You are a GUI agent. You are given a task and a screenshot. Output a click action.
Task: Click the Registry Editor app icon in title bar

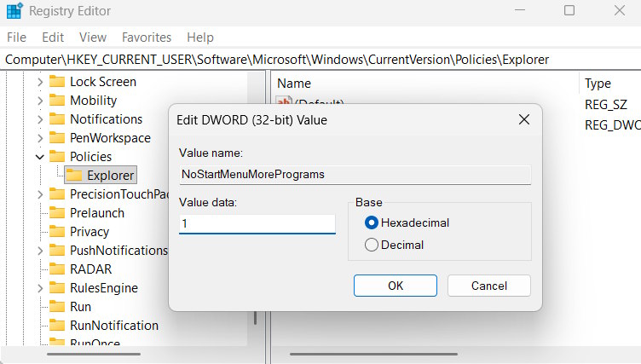pos(14,11)
